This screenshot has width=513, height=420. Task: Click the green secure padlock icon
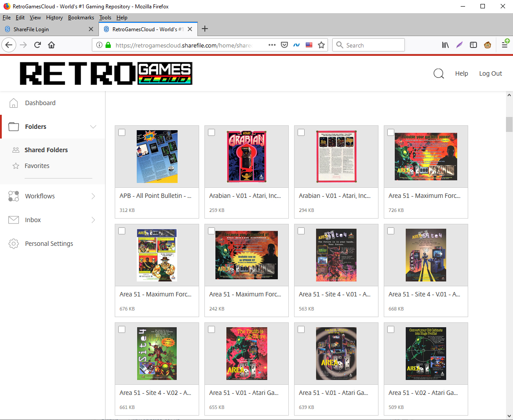tap(108, 45)
